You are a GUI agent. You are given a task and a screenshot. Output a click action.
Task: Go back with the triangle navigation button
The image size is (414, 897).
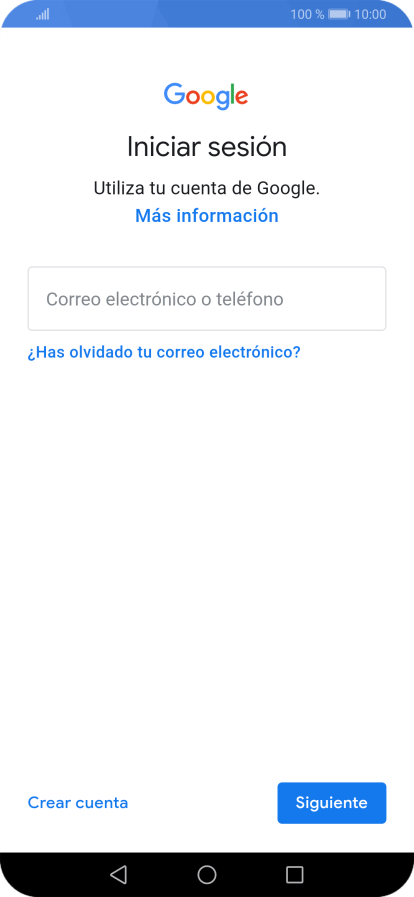pos(118,874)
